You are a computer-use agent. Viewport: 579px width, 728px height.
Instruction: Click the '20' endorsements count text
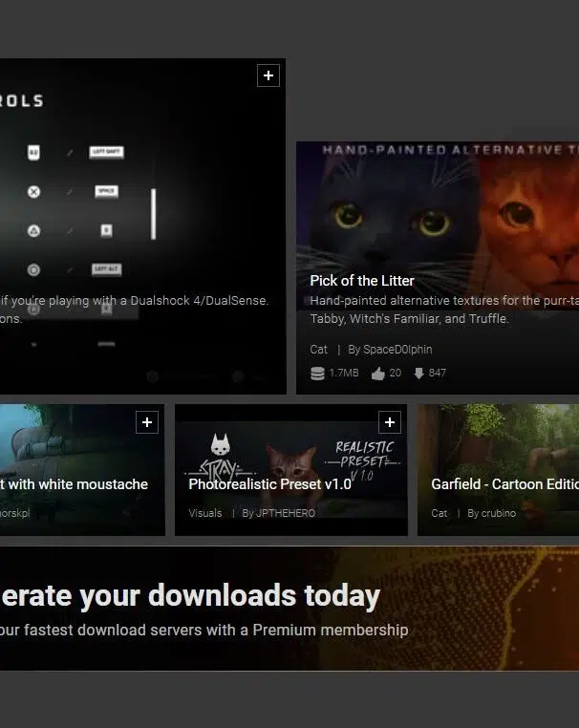[396, 373]
